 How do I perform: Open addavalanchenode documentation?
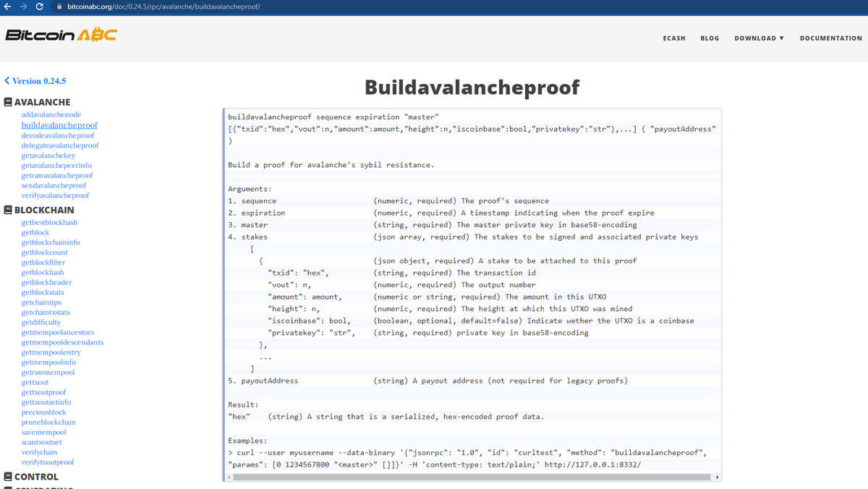pyautogui.click(x=51, y=115)
